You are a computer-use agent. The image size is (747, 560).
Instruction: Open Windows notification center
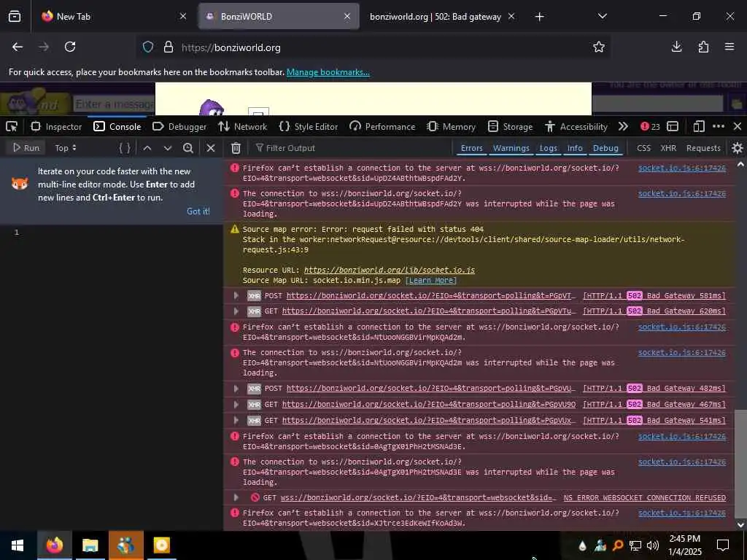(723, 545)
